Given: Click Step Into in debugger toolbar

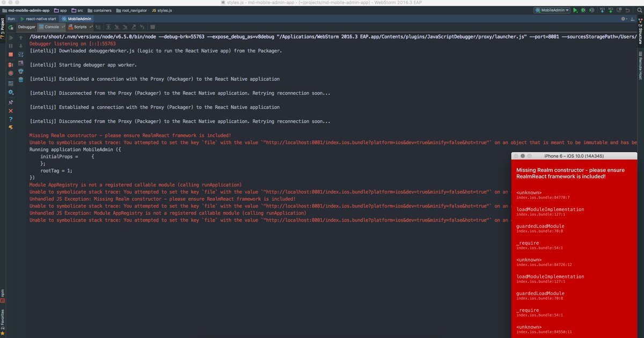Looking at the screenshot, I should click(117, 27).
